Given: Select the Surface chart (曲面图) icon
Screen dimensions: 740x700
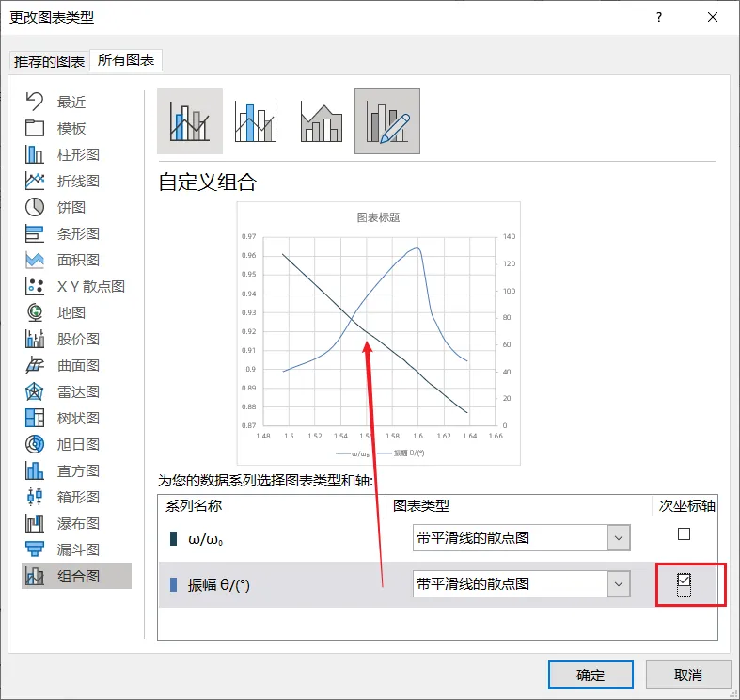Looking at the screenshot, I should 35,365.
